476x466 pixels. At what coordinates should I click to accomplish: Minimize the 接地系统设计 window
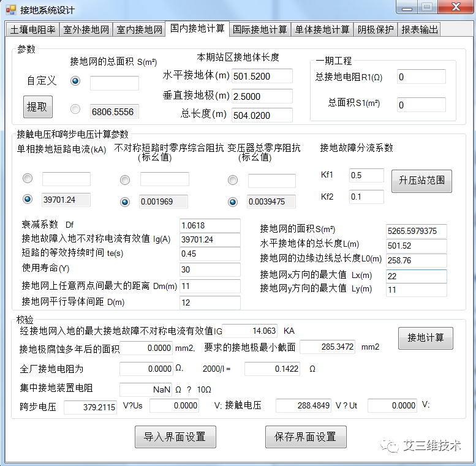[407, 7]
